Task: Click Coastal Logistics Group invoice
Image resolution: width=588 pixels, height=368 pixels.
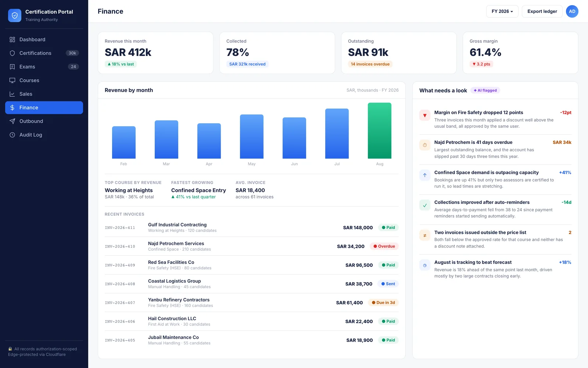Action: (252, 284)
